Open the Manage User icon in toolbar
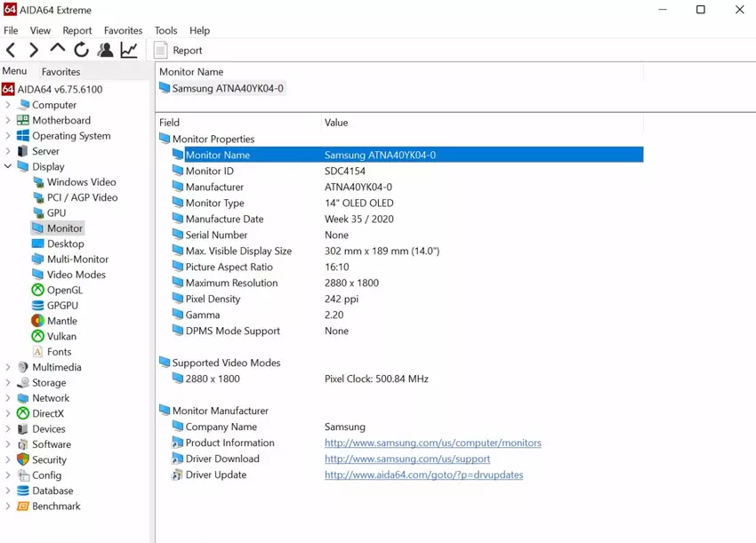Screen dimensions: 756x543 point(105,51)
